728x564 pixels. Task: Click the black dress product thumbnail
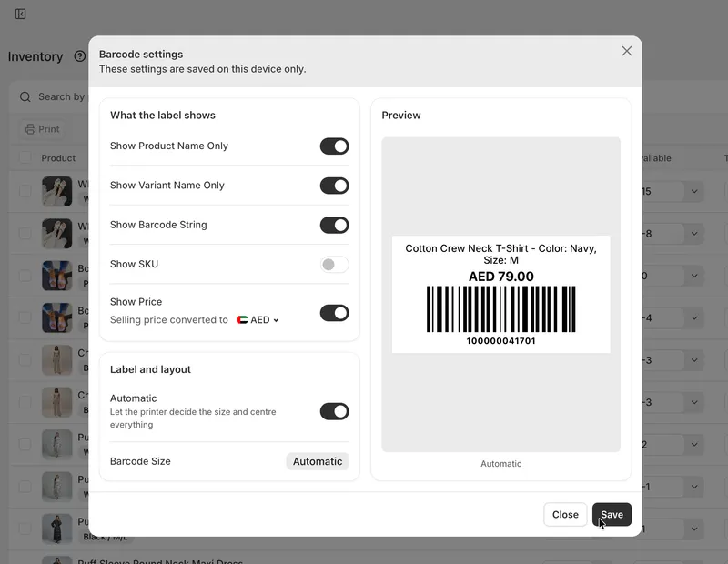57,529
